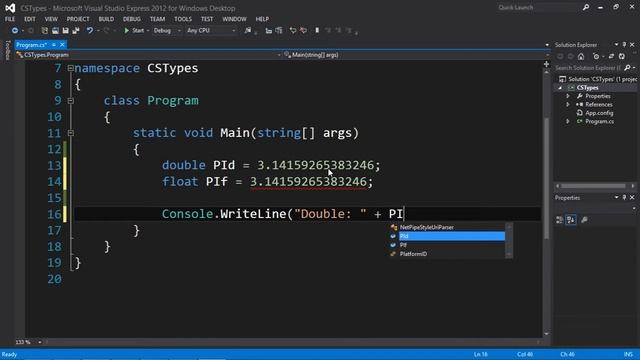This screenshot has height=360, width=640.
Task: Collapse the Main method code block
Action: coord(71,133)
